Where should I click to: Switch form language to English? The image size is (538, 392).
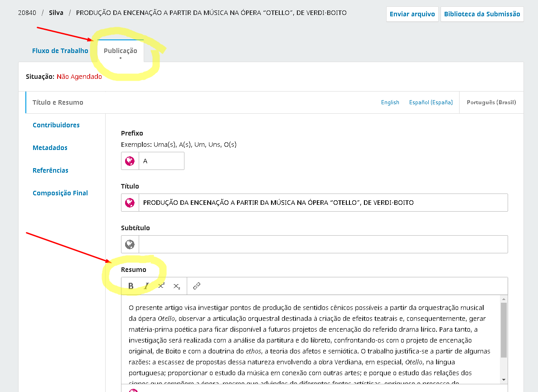click(x=390, y=102)
